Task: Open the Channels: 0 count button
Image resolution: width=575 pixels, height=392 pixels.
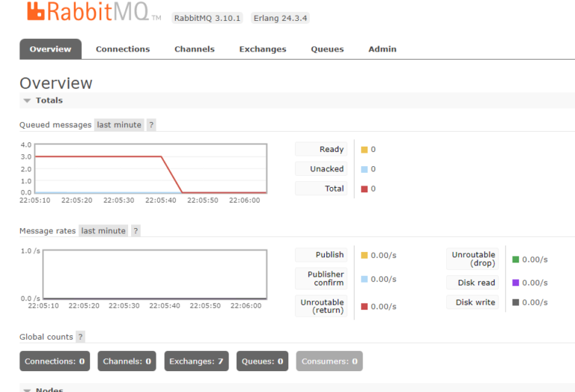Action: pos(127,361)
